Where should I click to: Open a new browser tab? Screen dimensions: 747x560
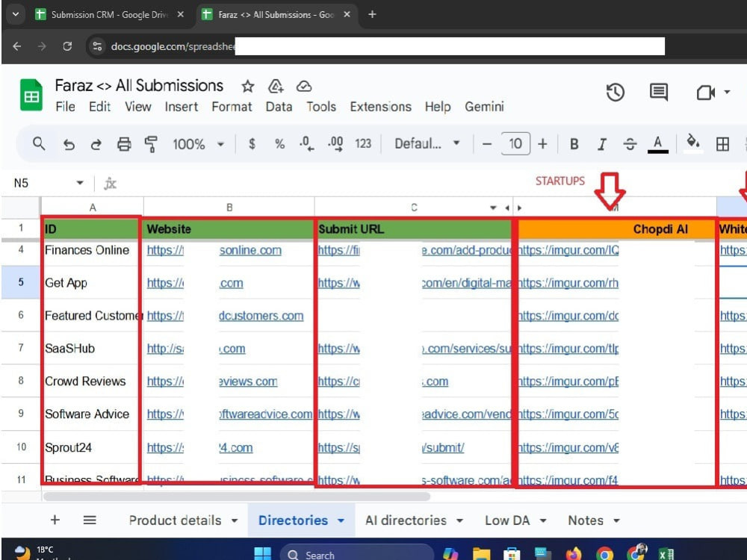[x=372, y=15]
